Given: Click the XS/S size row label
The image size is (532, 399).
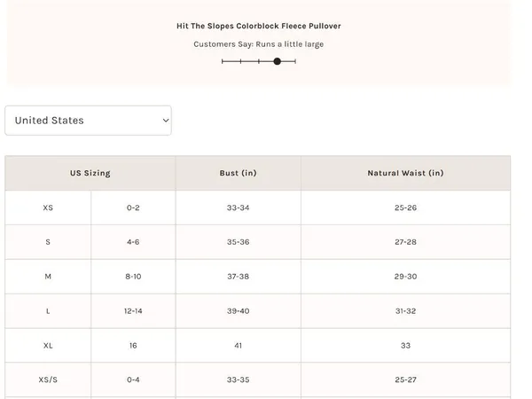Looking at the screenshot, I should 48,379.
